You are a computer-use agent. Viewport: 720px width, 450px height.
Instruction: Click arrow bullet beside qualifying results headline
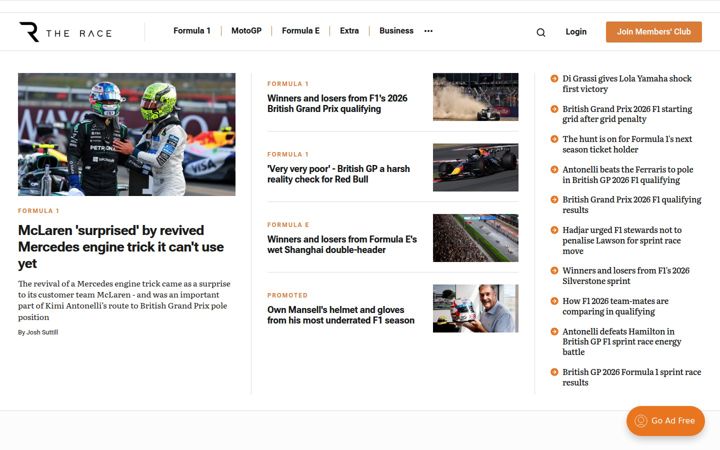tap(554, 200)
